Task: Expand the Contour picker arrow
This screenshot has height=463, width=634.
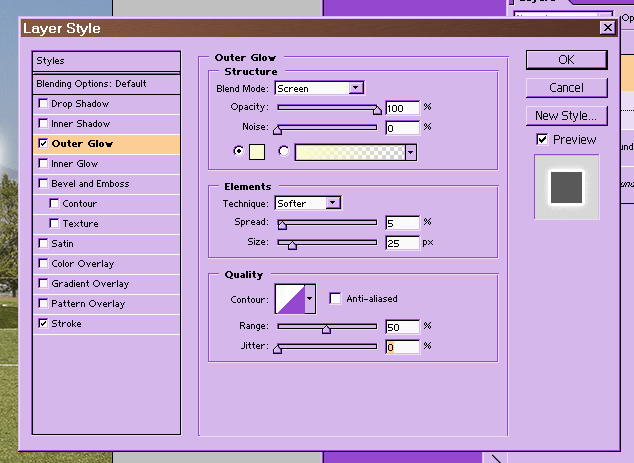Action: 310,298
